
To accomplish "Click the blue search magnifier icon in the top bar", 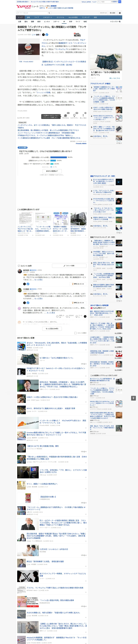I will coord(120,2).
